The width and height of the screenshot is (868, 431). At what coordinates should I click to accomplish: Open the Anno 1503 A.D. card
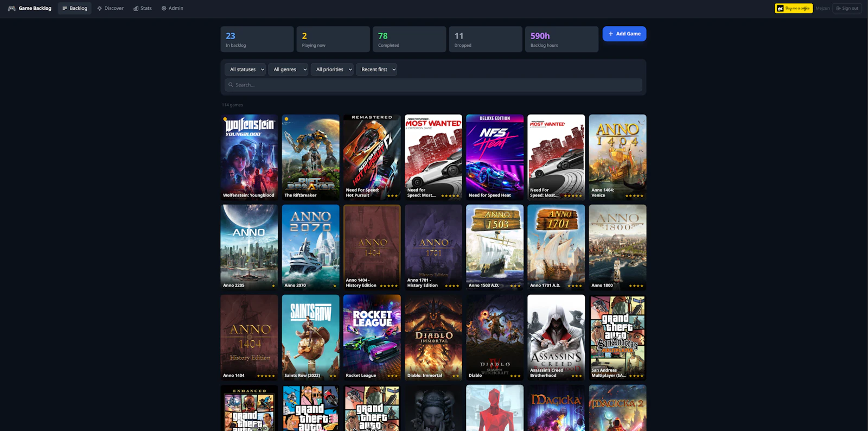[495, 247]
